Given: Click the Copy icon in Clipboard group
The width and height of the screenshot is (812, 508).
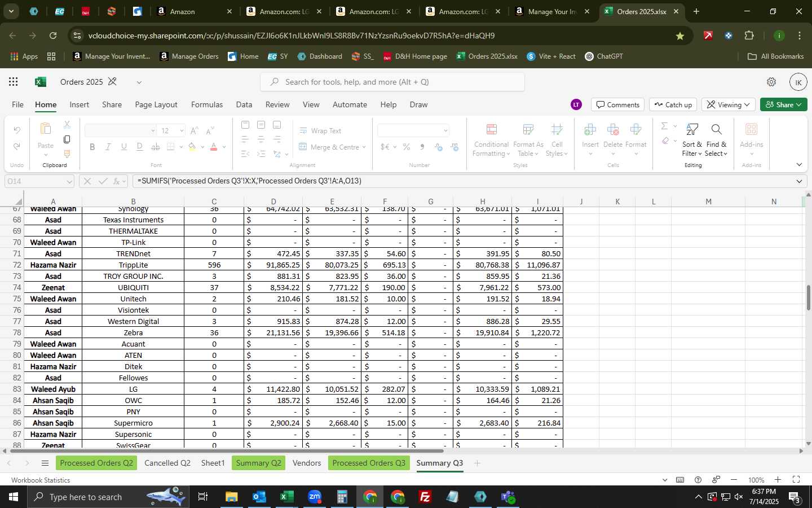Looking at the screenshot, I should 67,139.
